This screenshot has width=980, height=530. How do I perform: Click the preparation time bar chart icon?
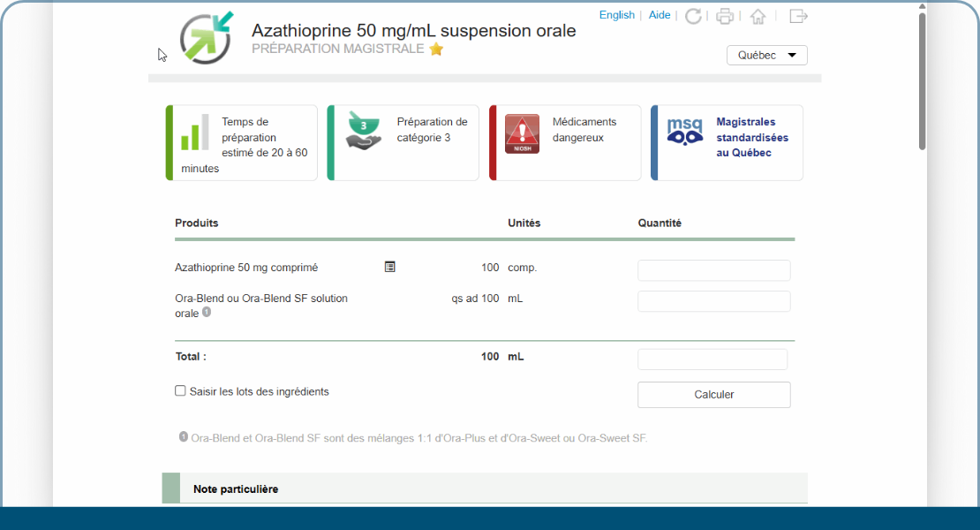click(x=195, y=132)
